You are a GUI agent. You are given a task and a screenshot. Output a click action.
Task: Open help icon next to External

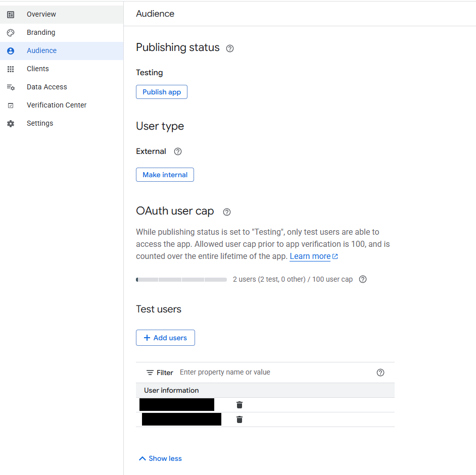pyautogui.click(x=178, y=151)
